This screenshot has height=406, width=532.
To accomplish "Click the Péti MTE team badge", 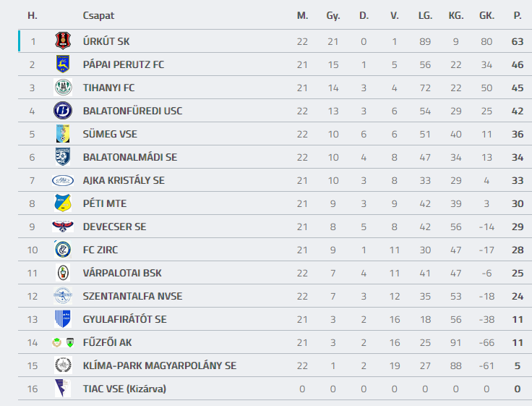I will (63, 203).
